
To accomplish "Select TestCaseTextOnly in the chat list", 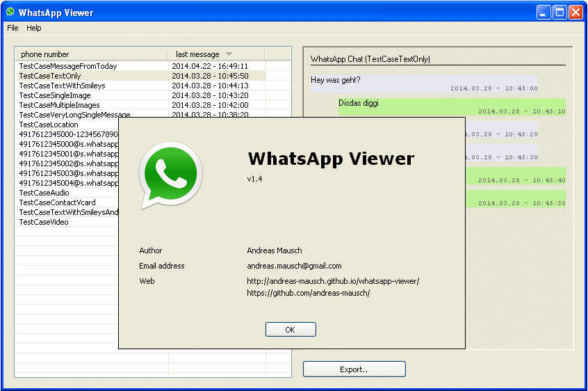I will [x=50, y=76].
